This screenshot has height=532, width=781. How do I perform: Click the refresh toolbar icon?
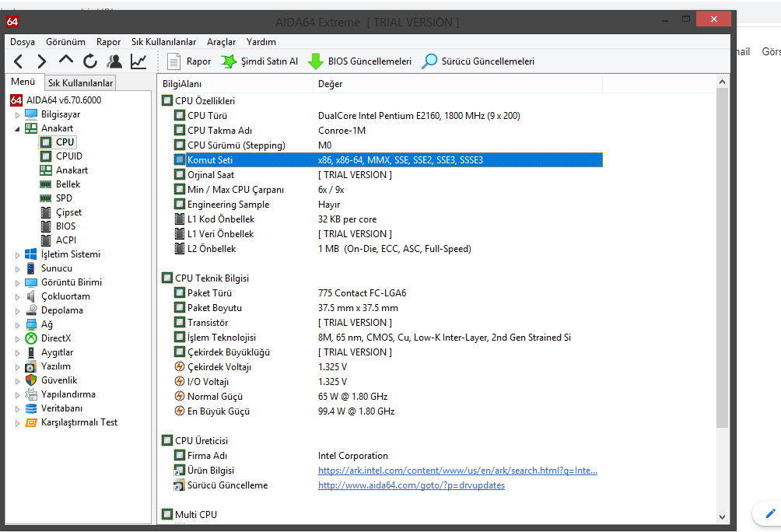pos(90,61)
